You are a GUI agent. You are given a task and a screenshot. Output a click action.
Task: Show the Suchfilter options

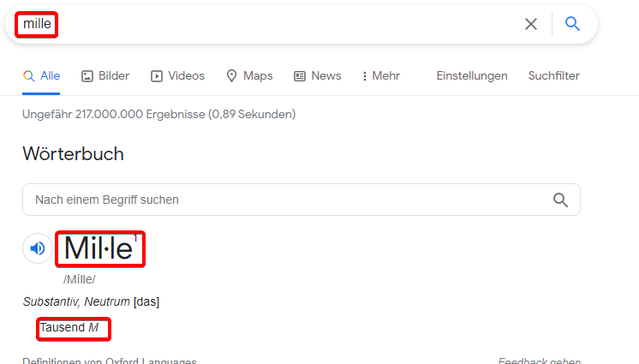tap(553, 75)
